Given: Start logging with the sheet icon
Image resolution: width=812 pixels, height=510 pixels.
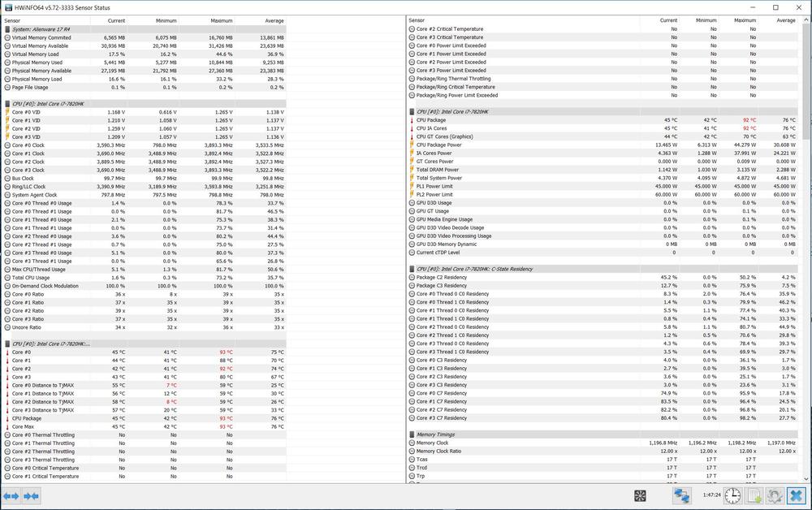Looking at the screenshot, I should (x=754, y=495).
